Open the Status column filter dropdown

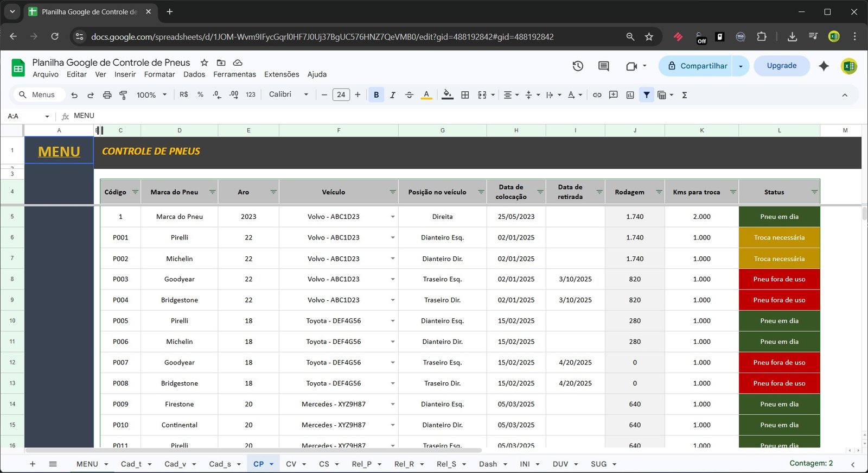(x=814, y=192)
